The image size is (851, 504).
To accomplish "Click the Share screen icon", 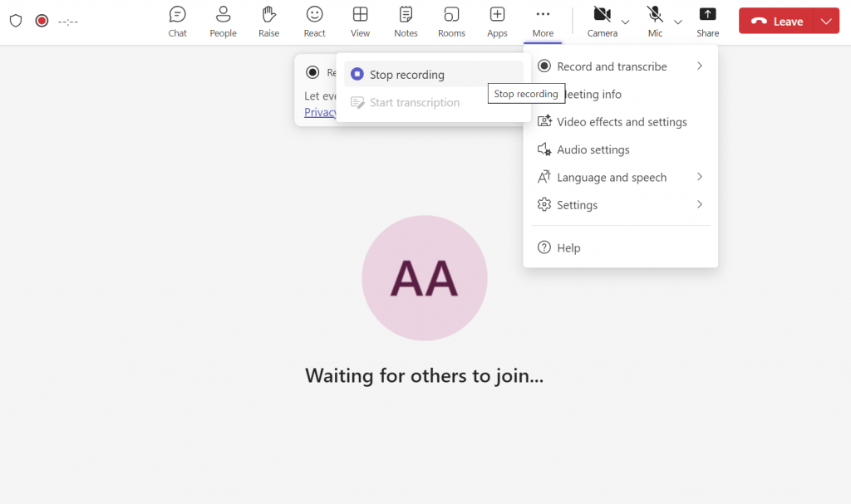I will [x=707, y=21].
